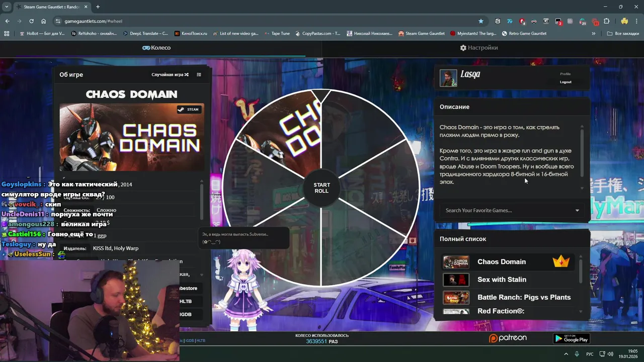
Task: Open the DeepL Translate bookmark
Action: point(146,34)
